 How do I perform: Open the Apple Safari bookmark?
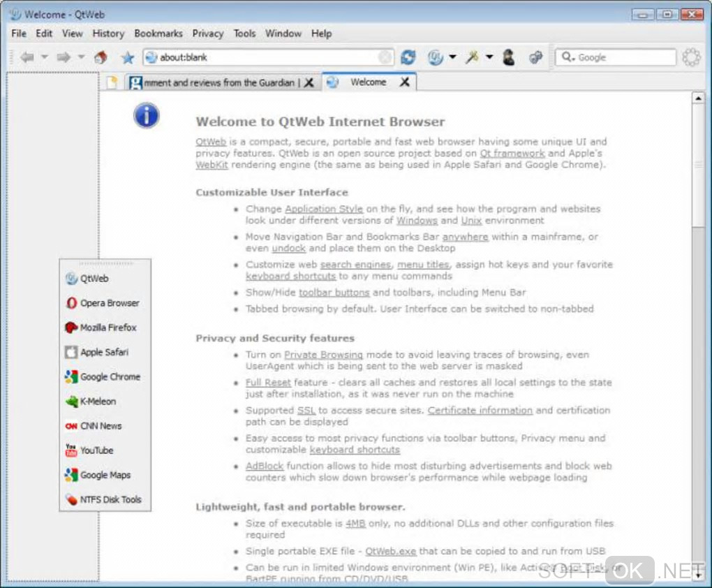97,352
